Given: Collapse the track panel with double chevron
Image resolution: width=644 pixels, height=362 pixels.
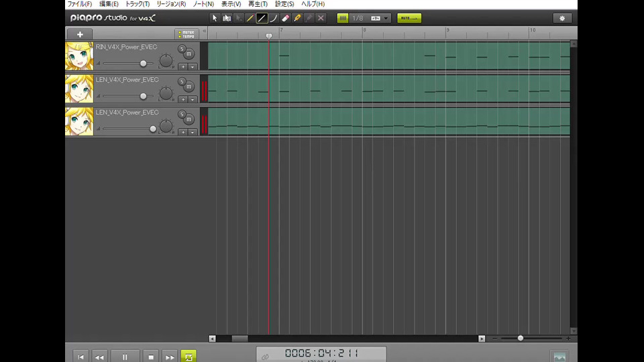Looking at the screenshot, I should [x=204, y=31].
